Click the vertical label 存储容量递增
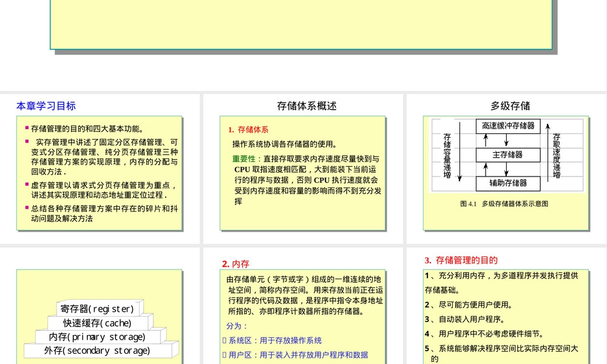 tap(447, 155)
